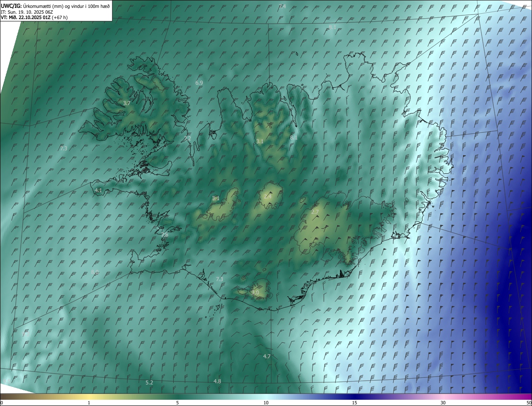Click the 30 tick on the color scale
This screenshot has width=532, height=406.
(x=443, y=403)
